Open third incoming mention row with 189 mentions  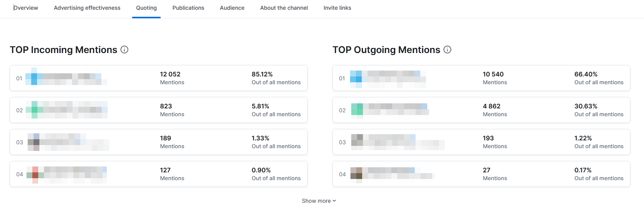click(x=159, y=142)
